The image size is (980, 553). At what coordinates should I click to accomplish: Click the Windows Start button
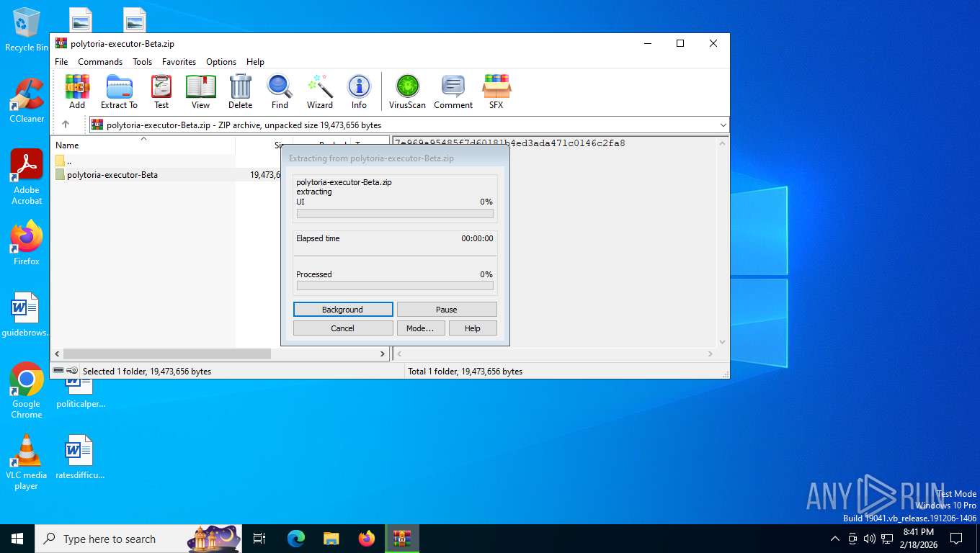[17, 539]
